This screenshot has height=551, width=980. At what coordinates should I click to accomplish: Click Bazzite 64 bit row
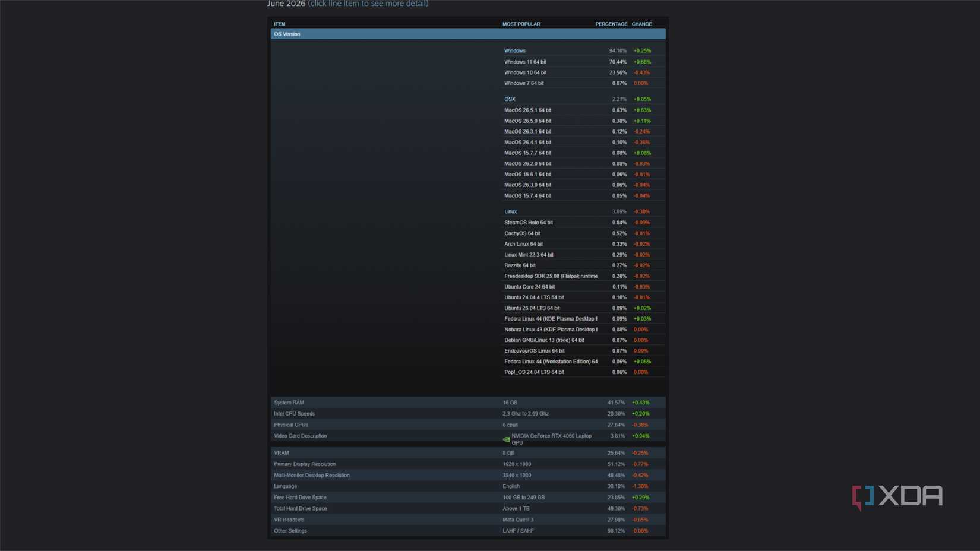(x=583, y=265)
